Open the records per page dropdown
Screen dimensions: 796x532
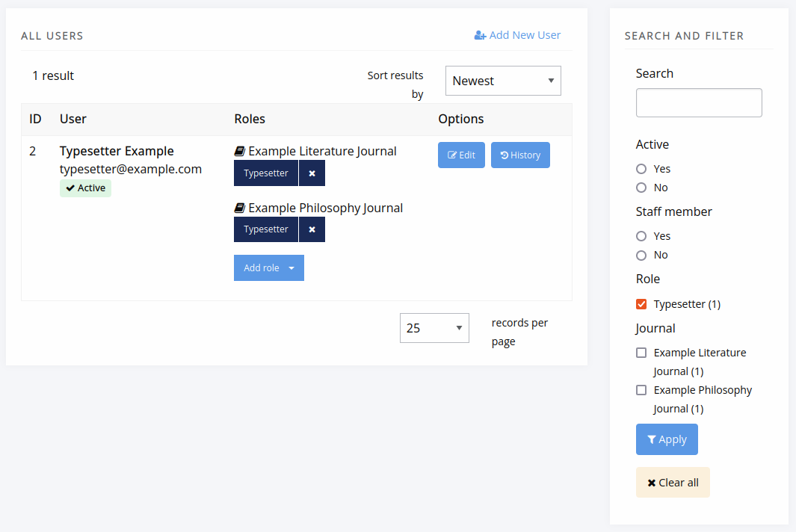point(434,328)
